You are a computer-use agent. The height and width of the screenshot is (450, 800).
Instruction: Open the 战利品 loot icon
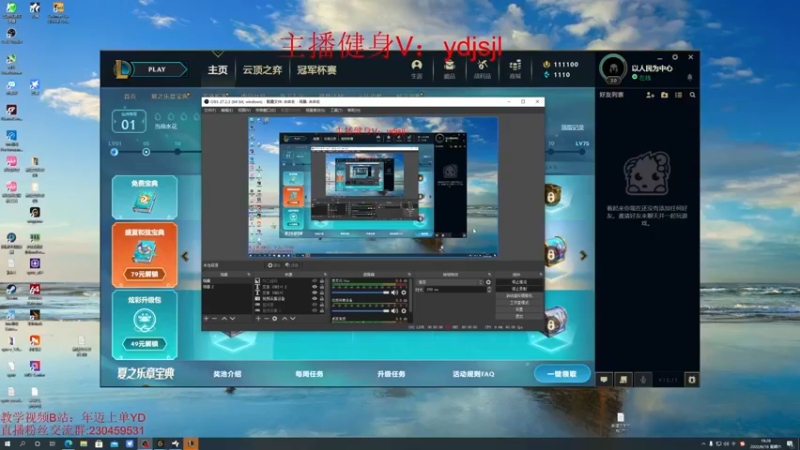(482, 69)
